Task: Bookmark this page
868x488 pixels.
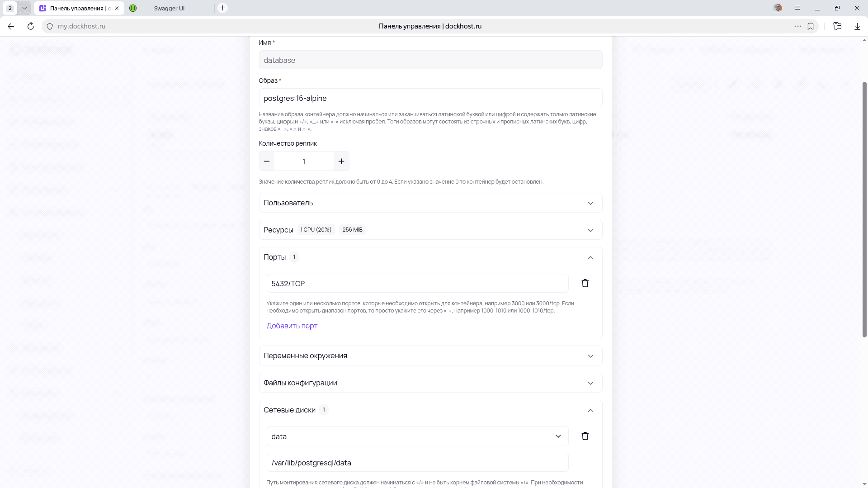Action: pos(811,26)
